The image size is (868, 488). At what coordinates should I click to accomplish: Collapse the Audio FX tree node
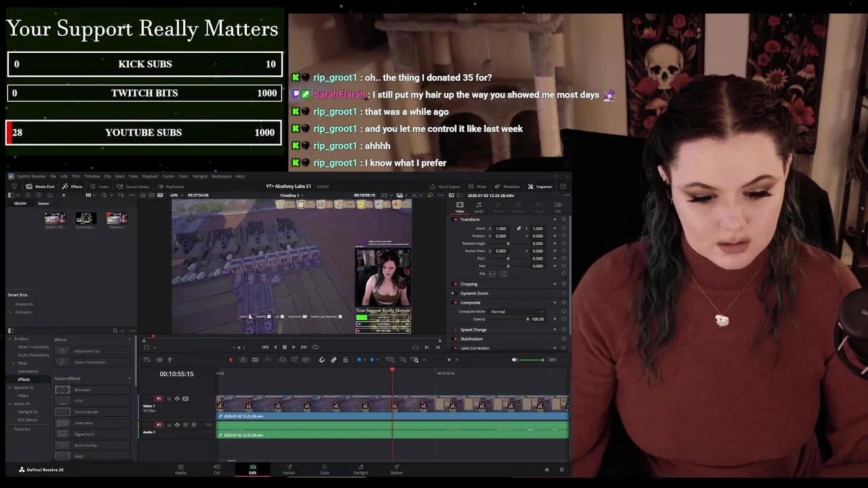click(x=10, y=404)
